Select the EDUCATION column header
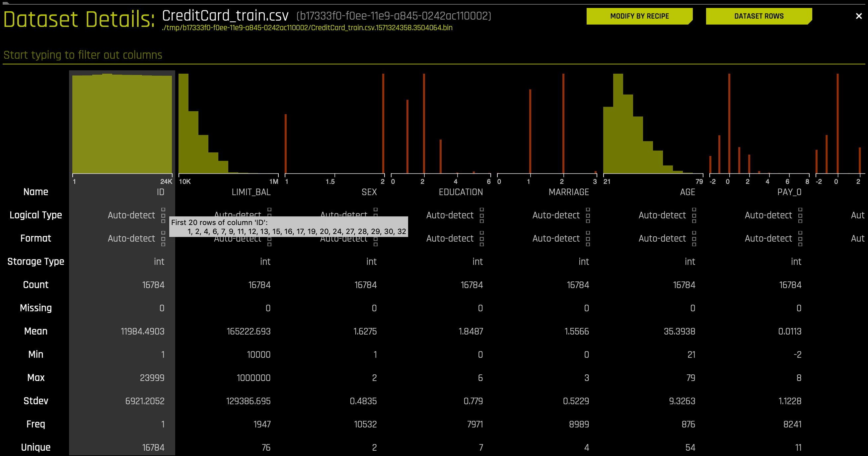Image resolution: width=868 pixels, height=456 pixels. click(x=459, y=192)
